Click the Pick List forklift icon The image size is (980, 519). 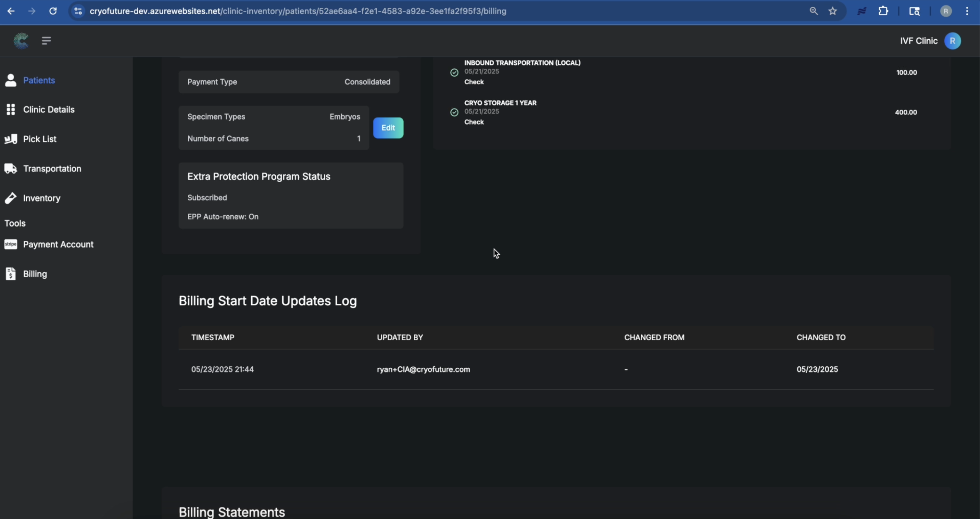pyautogui.click(x=11, y=139)
